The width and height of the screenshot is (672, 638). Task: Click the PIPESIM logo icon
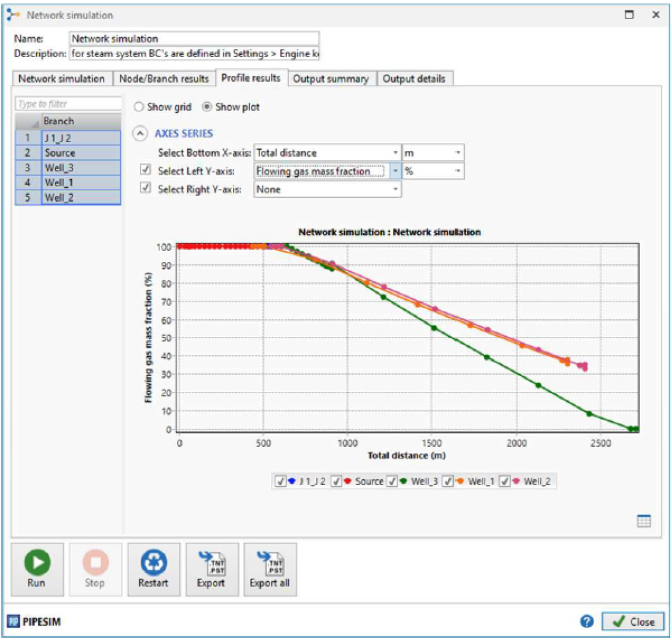[x=13, y=622]
